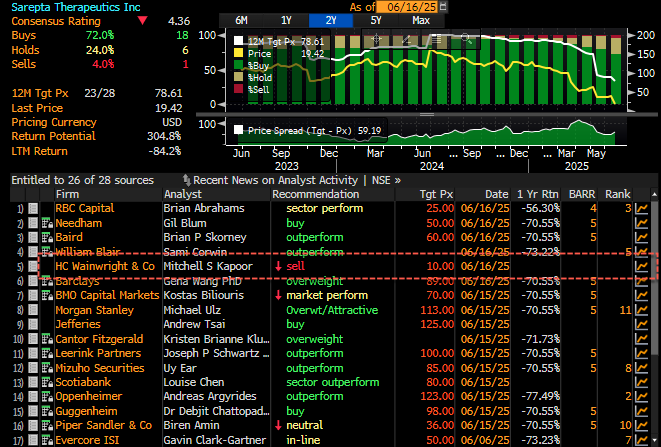Screen dimensions: 661x447
Task: Click the divider handle between the two charts
Action: pos(427,114)
